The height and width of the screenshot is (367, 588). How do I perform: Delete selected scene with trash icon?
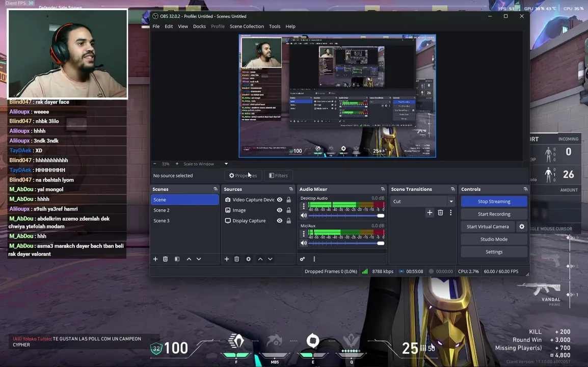click(x=166, y=259)
